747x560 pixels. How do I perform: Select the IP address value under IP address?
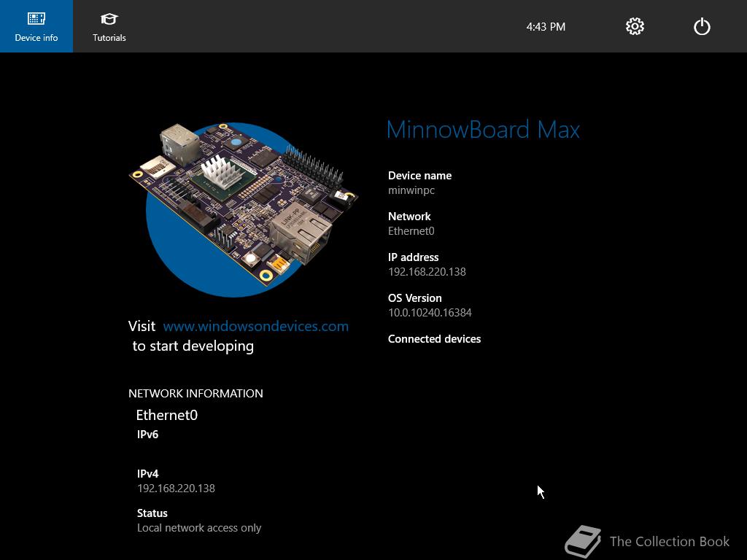pyautogui.click(x=427, y=272)
